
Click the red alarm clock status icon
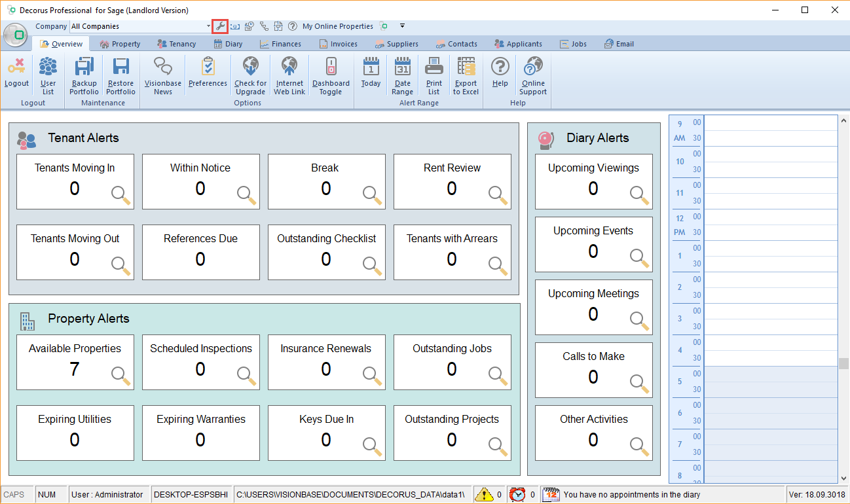pos(517,494)
